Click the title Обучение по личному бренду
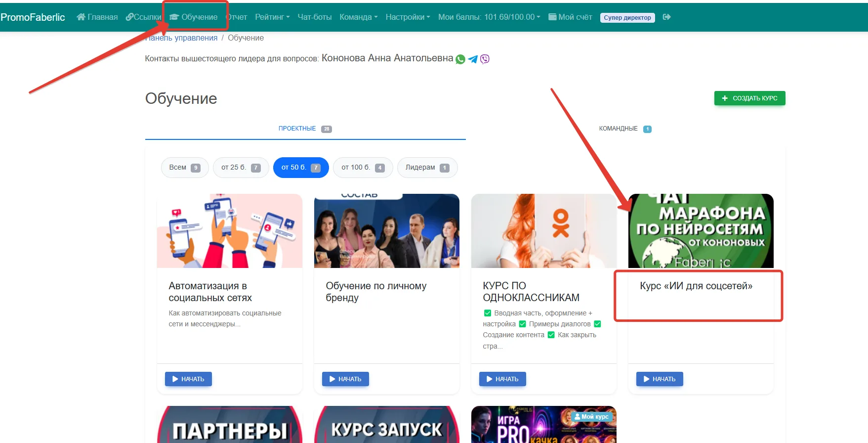 376,292
